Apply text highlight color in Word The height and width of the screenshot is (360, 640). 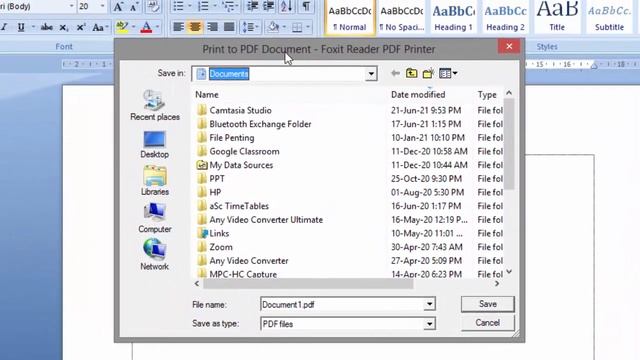tap(122, 27)
